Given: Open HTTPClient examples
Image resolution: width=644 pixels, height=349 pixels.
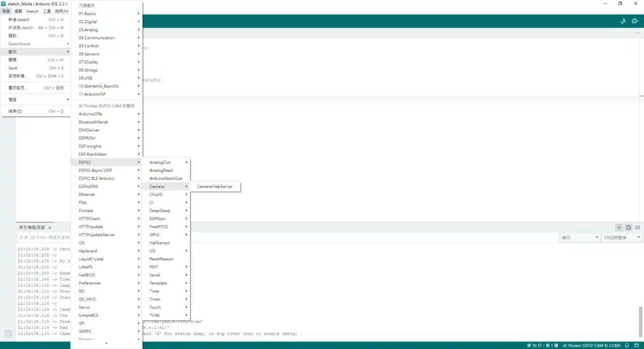Looking at the screenshot, I should [107, 219].
